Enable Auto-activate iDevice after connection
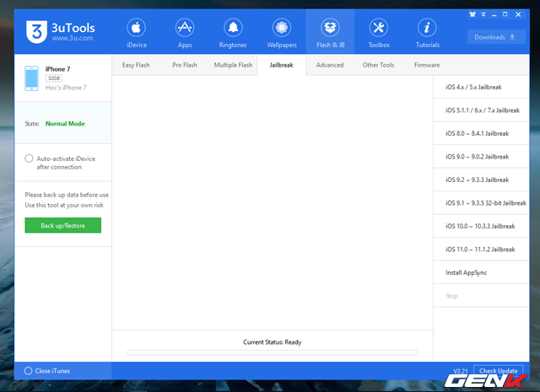 (x=29, y=158)
